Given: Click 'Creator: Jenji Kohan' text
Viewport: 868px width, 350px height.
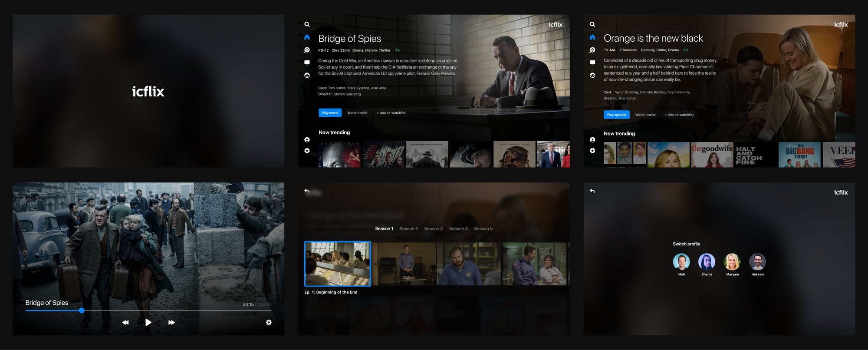Looking at the screenshot, I should coord(620,99).
